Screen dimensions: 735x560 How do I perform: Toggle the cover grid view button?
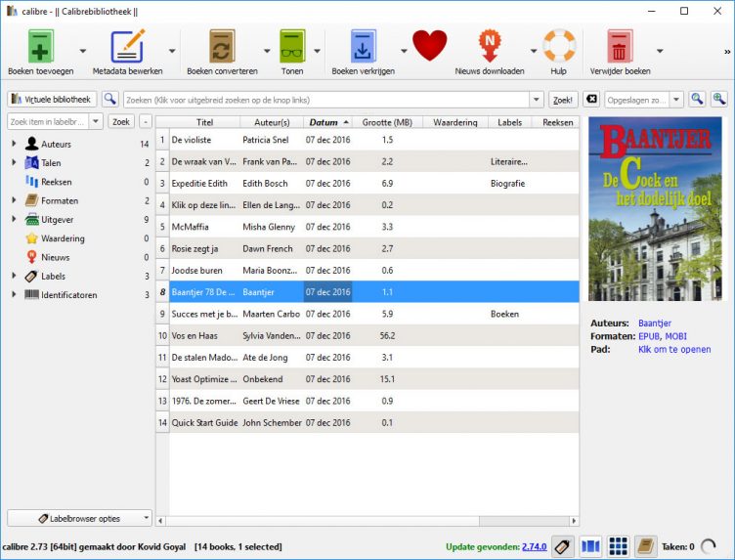click(x=618, y=546)
